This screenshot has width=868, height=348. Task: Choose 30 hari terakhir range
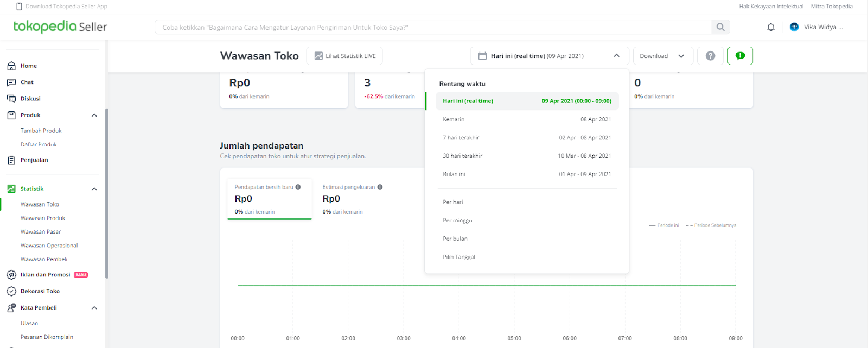point(527,156)
